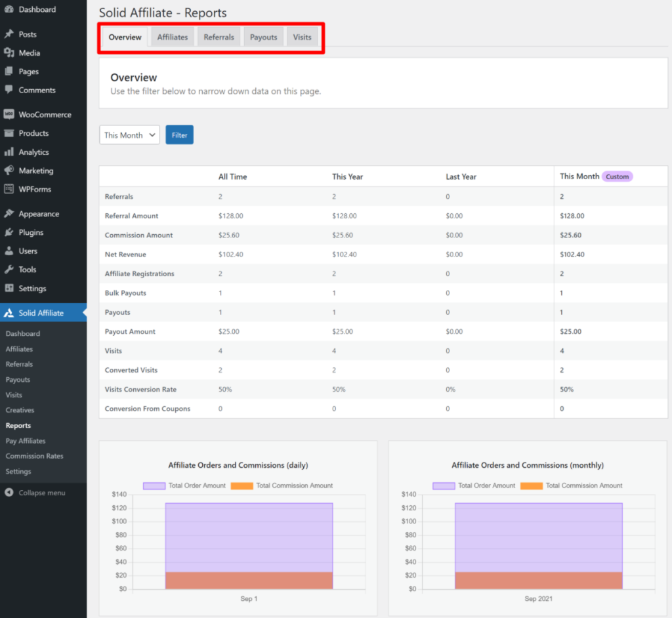
Task: Click the Media library icon
Action: pos(9,52)
